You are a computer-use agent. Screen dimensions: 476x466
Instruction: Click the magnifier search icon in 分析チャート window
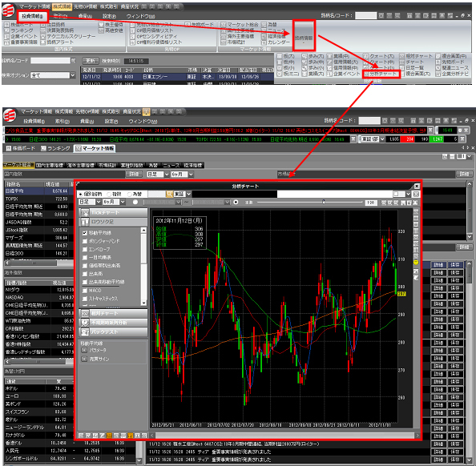[x=169, y=194]
